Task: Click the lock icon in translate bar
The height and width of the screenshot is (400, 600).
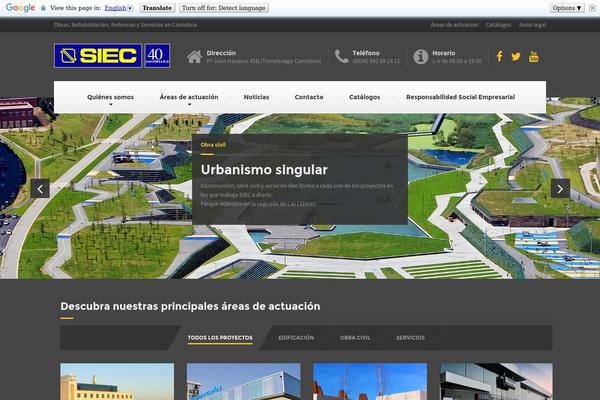Action: pos(43,8)
